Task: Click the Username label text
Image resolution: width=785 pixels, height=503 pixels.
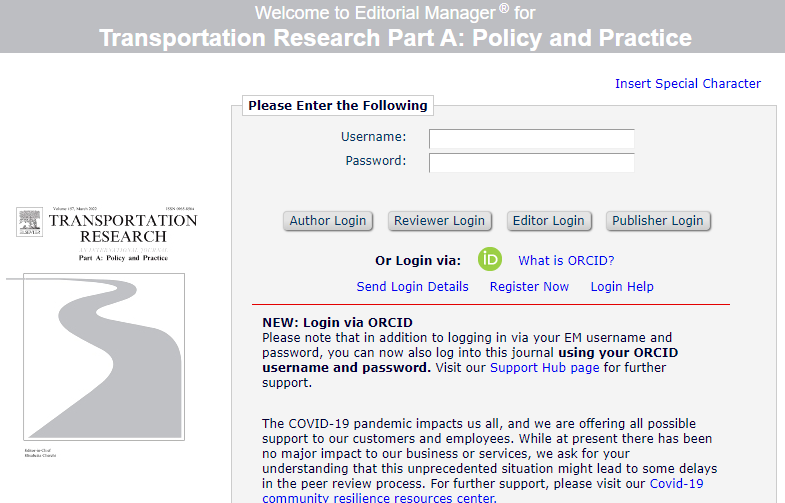Action: click(x=373, y=137)
